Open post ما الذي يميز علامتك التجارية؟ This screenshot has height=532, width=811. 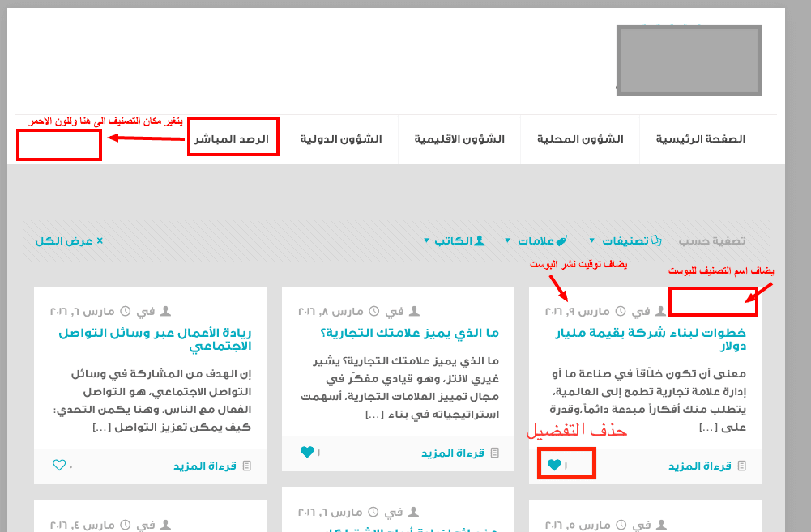[x=409, y=333]
